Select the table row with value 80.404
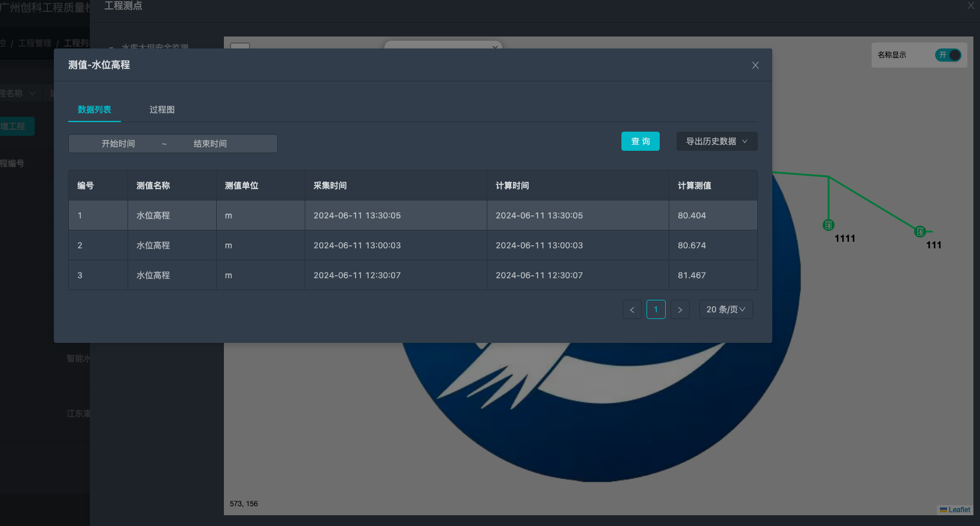This screenshot has height=526, width=980. point(412,215)
